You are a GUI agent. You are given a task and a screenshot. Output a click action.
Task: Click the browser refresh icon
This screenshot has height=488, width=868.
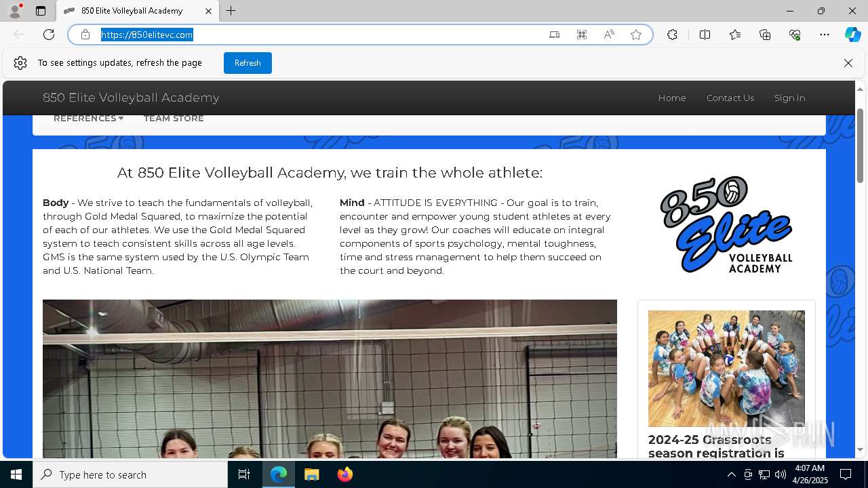coord(49,35)
